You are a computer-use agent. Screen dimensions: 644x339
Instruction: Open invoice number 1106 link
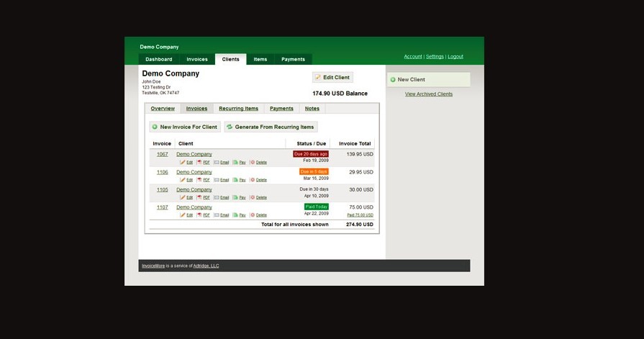point(162,172)
